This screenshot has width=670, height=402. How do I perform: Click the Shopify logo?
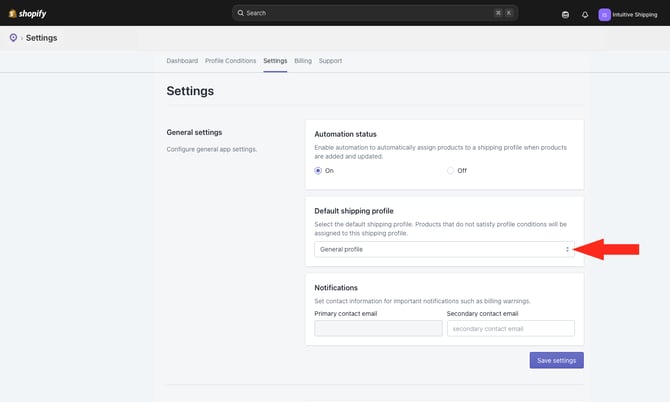click(27, 14)
